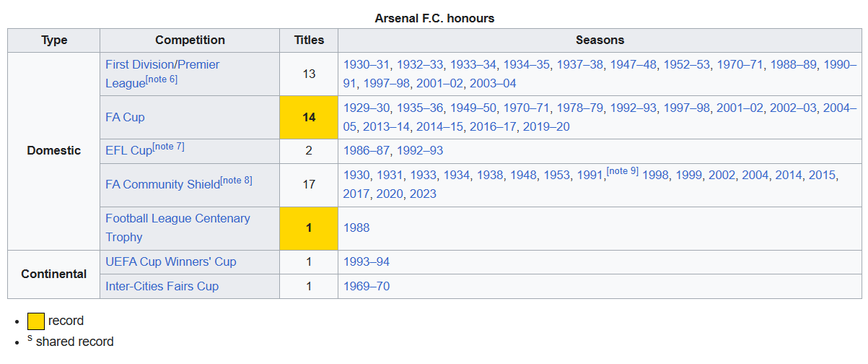Open the First Division/Premier League link
The width and height of the screenshot is (868, 364).
click(x=162, y=74)
